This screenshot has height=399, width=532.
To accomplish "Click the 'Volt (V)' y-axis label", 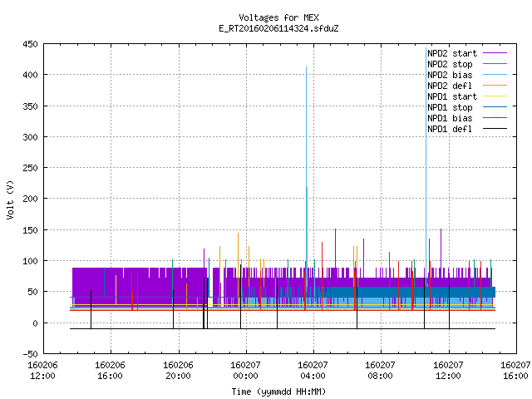I will tap(10, 199).
